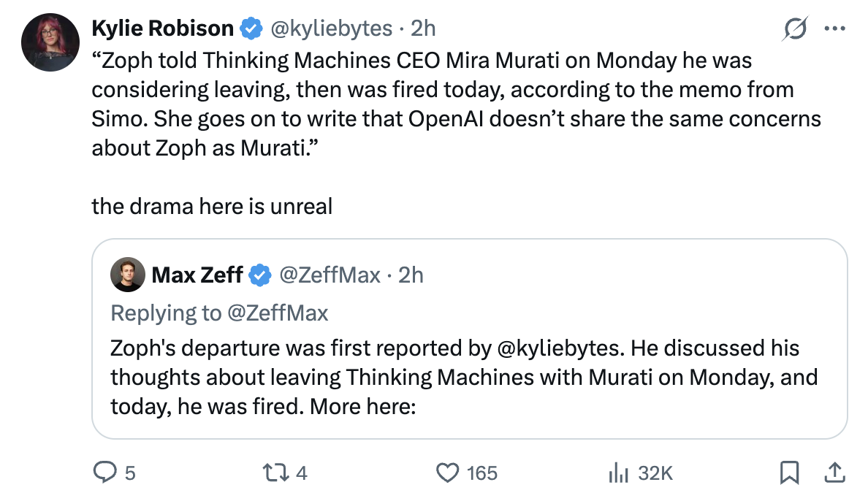Open the Max Zeff name link
The width and height of the screenshot is (868, 501).
[197, 275]
